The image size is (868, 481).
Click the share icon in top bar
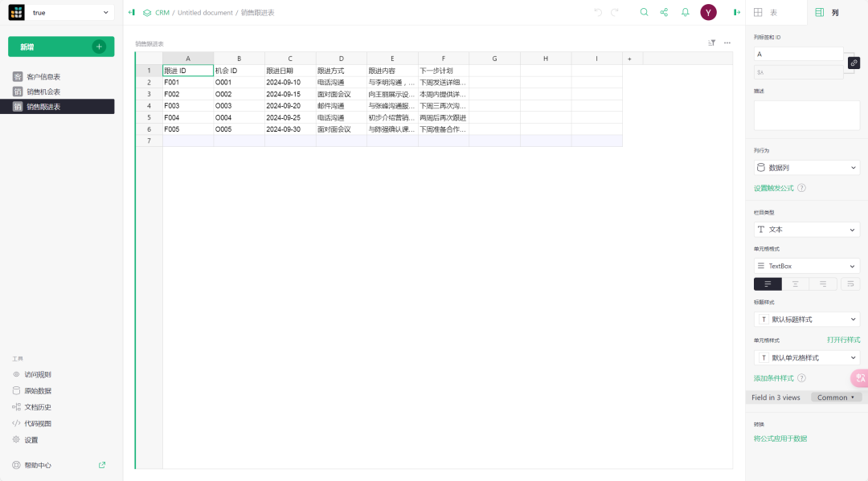[664, 12]
